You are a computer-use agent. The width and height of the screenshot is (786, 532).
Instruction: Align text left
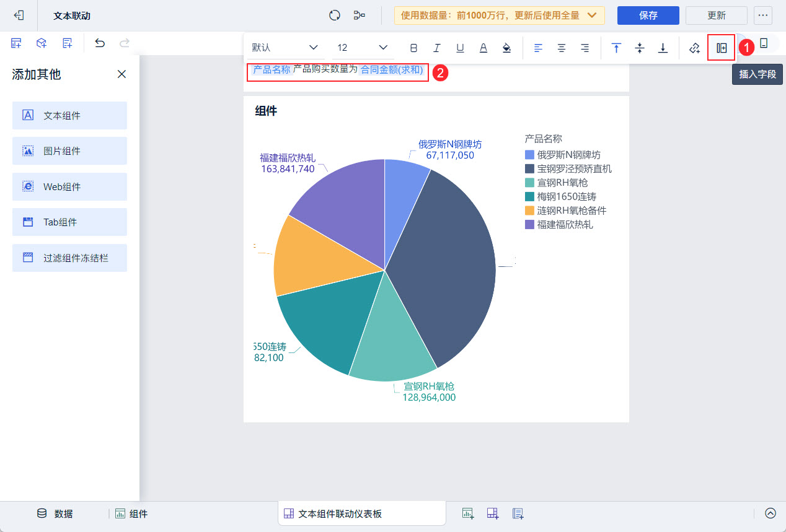coord(538,48)
